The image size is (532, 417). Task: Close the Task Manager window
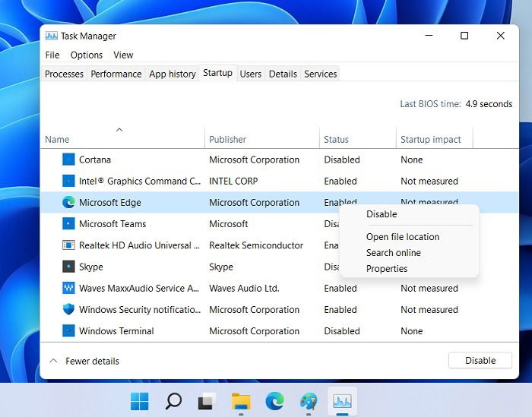(x=500, y=35)
